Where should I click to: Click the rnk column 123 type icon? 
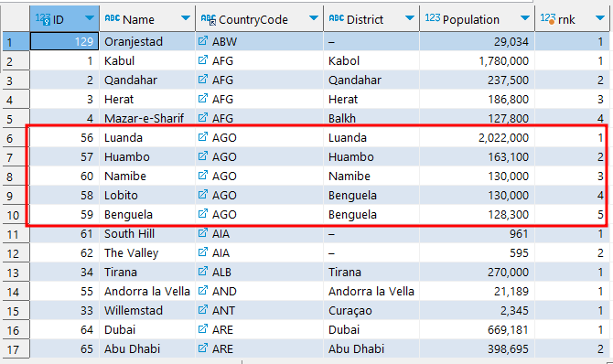[x=548, y=19]
